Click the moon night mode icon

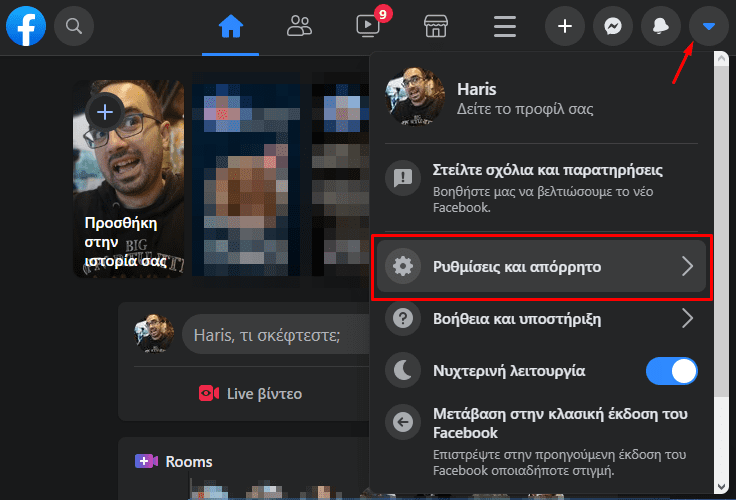tap(403, 371)
